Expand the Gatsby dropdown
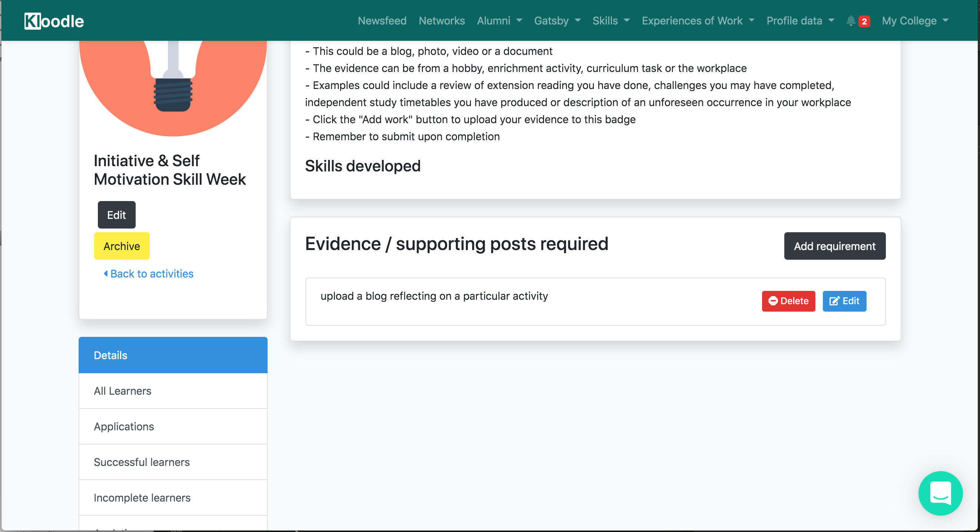Viewport: 980px width, 532px height. click(x=557, y=20)
